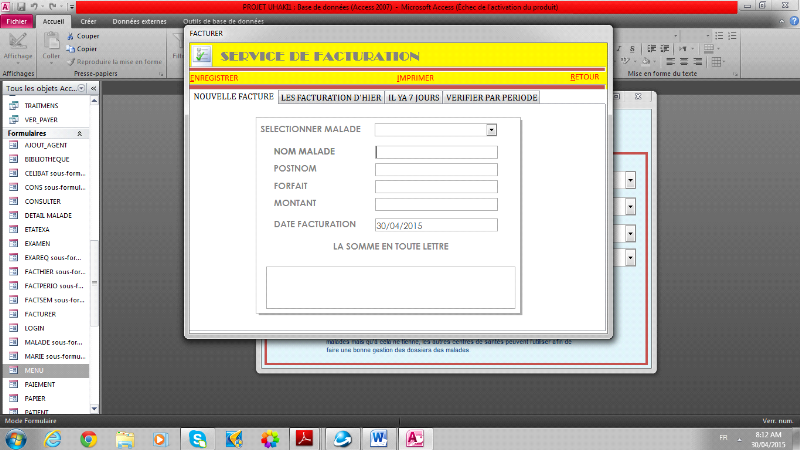Select the MENU form in navigation pane
The image size is (800, 450).
(46, 370)
